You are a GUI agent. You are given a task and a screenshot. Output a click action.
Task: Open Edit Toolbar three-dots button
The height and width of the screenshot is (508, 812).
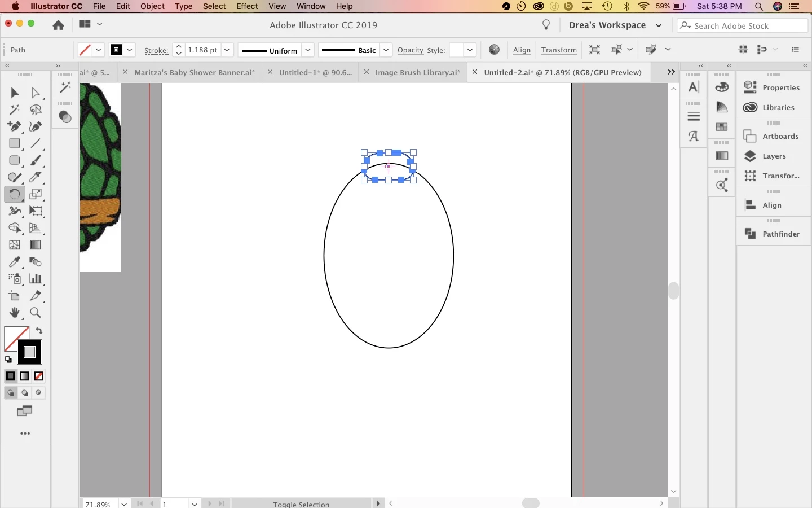25,433
